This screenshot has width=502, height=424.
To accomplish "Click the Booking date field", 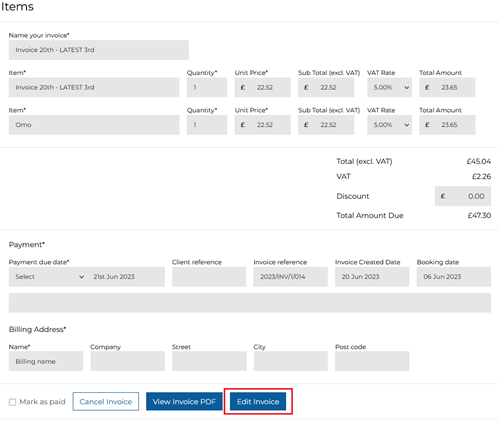I will (x=454, y=277).
